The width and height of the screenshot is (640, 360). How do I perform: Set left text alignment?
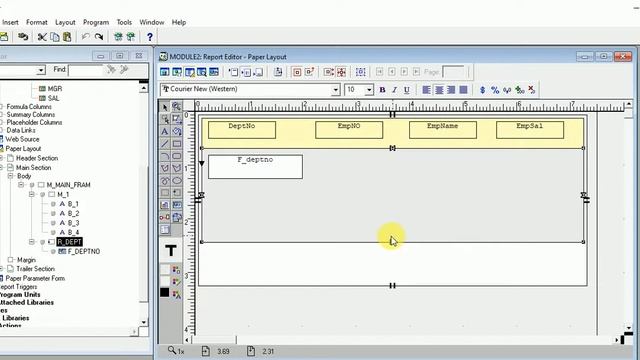click(426, 90)
